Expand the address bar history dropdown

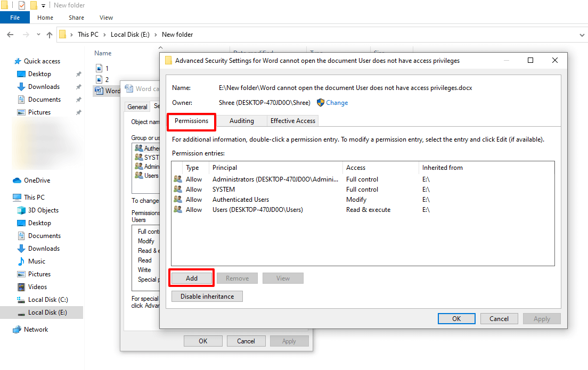582,35
